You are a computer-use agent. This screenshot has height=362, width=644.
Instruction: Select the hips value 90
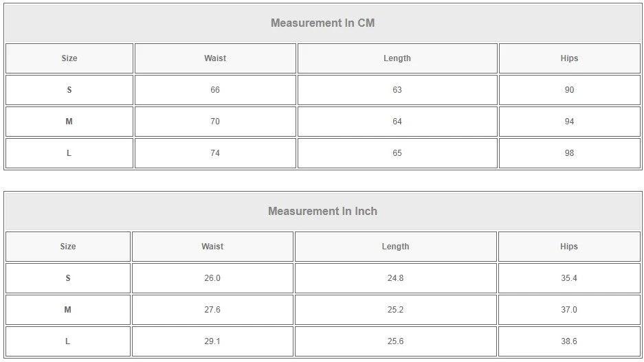point(569,90)
